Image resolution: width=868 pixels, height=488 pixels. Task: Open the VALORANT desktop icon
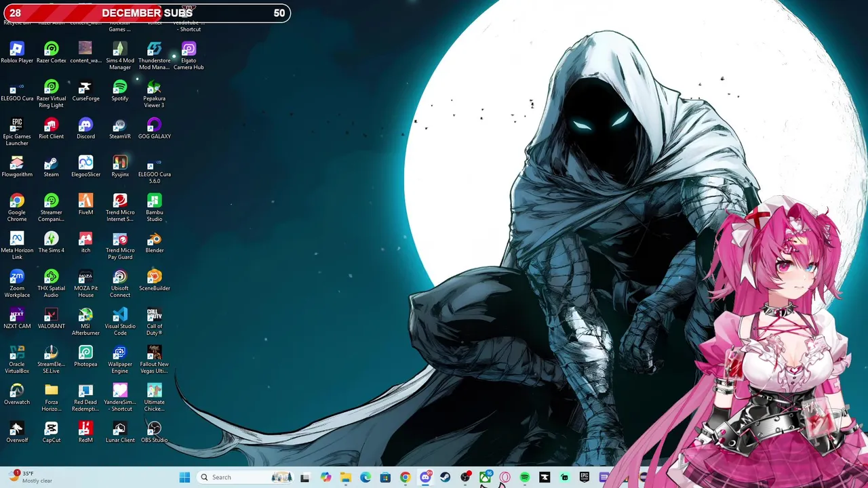[52, 319]
